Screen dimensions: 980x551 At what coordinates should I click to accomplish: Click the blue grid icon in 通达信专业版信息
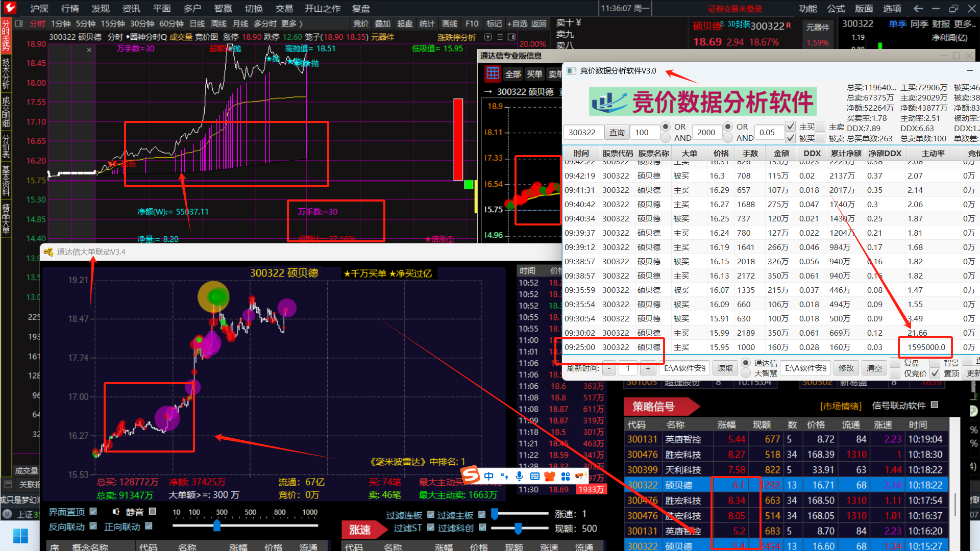[493, 73]
